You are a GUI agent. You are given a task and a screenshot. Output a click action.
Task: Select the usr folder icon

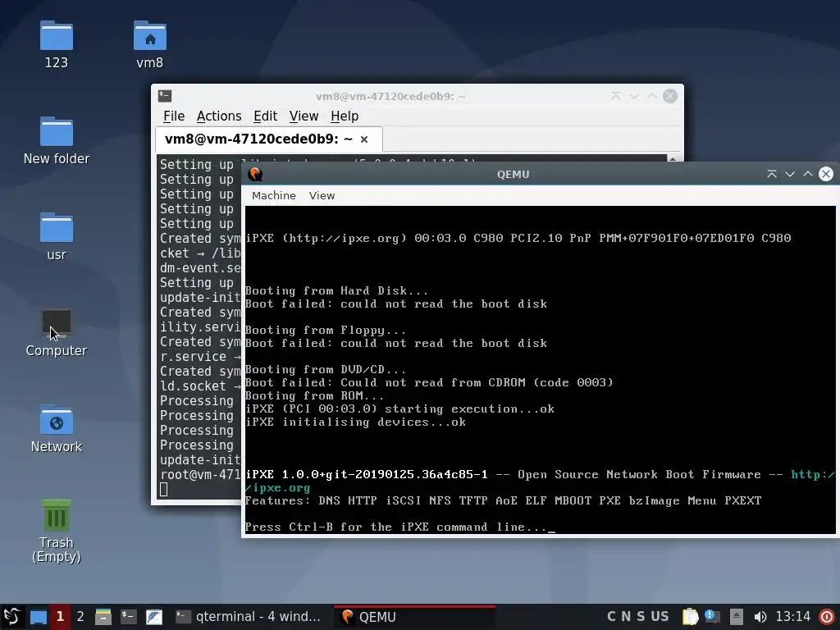pyautogui.click(x=57, y=237)
